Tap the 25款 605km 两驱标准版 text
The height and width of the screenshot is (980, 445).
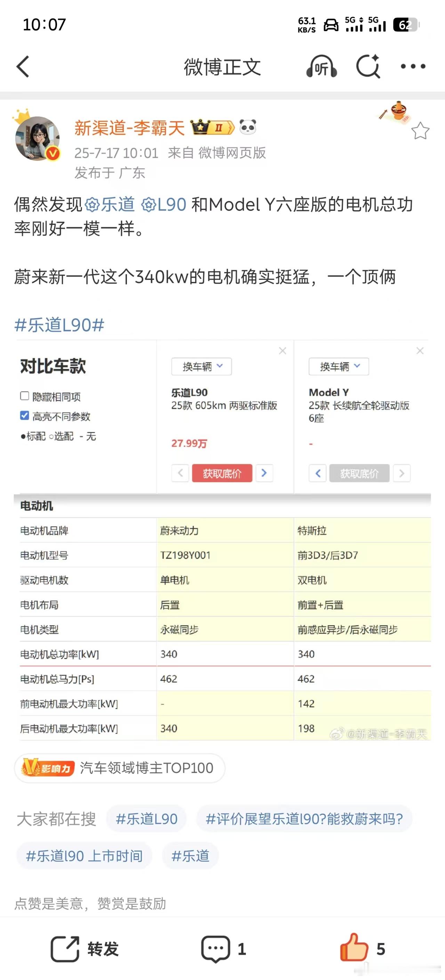click(224, 405)
